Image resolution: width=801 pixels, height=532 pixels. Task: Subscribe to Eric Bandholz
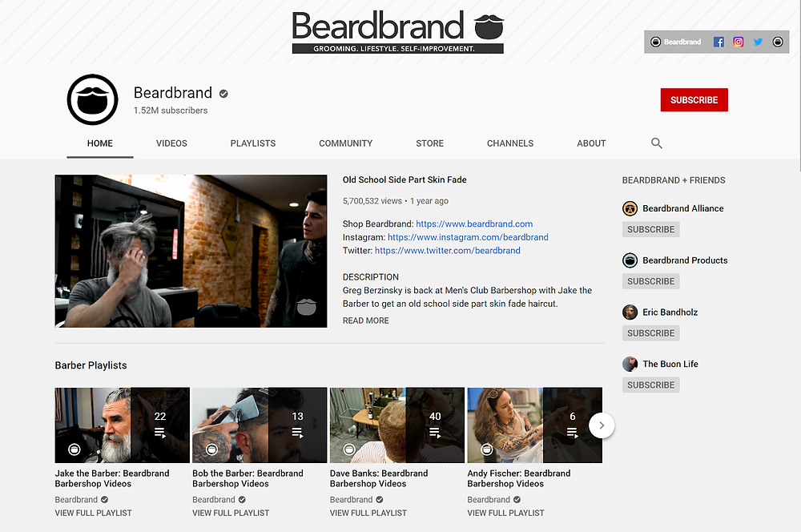click(650, 333)
